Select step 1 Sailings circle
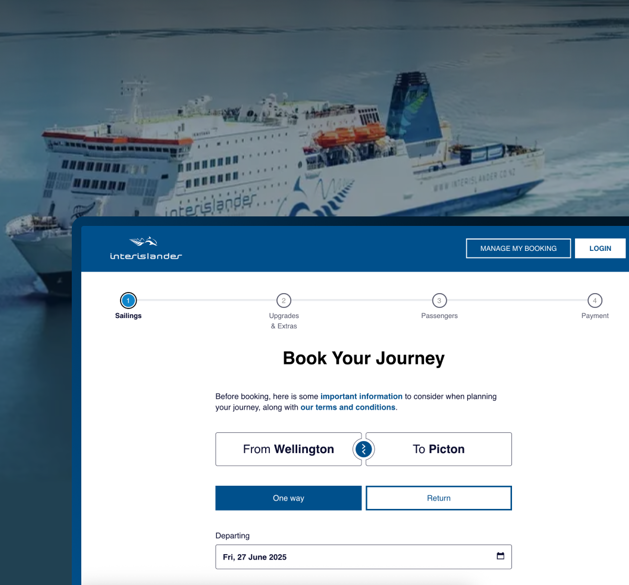Image resolution: width=629 pixels, height=585 pixels. [128, 300]
